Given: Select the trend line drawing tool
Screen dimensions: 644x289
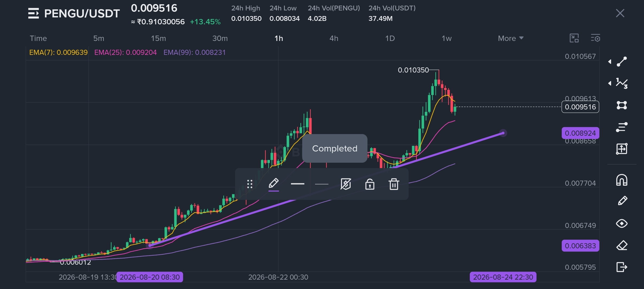Looking at the screenshot, I should [x=622, y=62].
